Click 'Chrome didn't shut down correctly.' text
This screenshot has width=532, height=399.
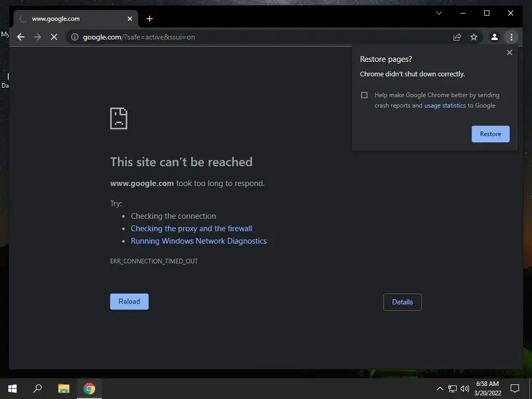412,74
